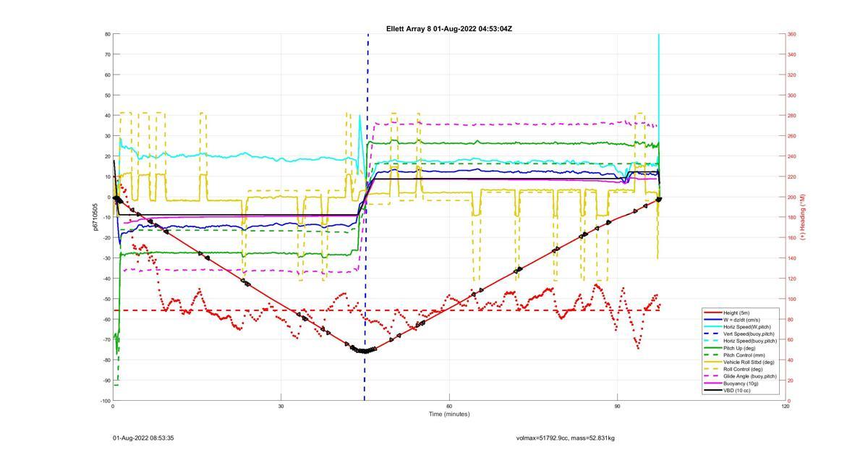Click the right heading axis tick '280'
868x450 pixels.
[x=792, y=116]
